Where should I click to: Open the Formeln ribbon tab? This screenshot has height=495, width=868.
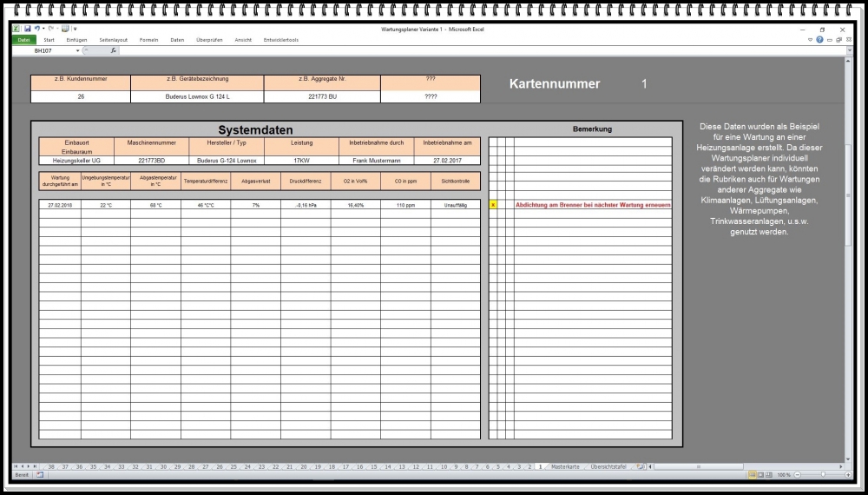148,40
